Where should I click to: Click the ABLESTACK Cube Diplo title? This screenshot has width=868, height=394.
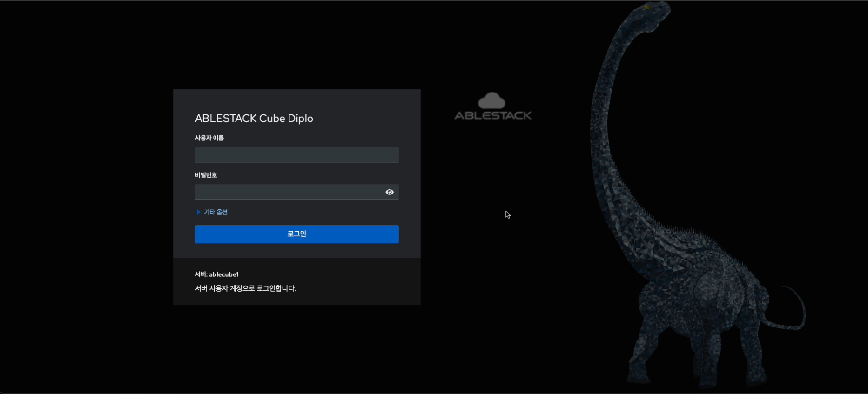pyautogui.click(x=254, y=119)
